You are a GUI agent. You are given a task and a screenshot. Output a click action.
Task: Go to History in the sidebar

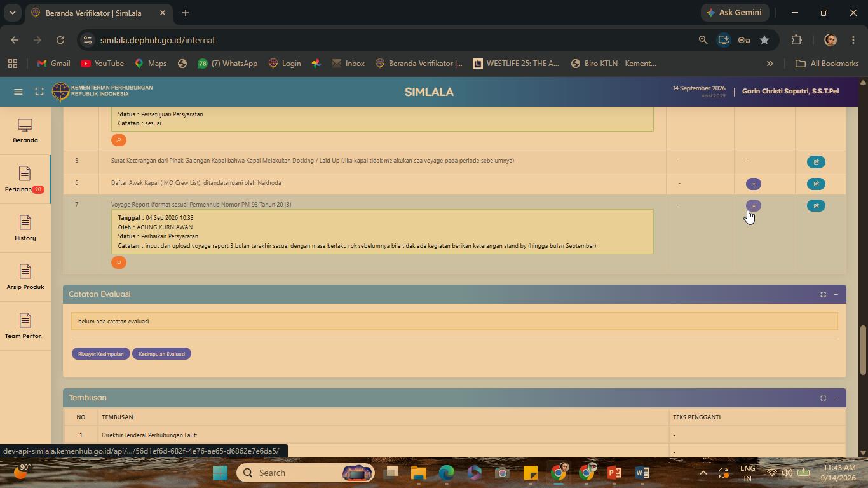coord(25,228)
